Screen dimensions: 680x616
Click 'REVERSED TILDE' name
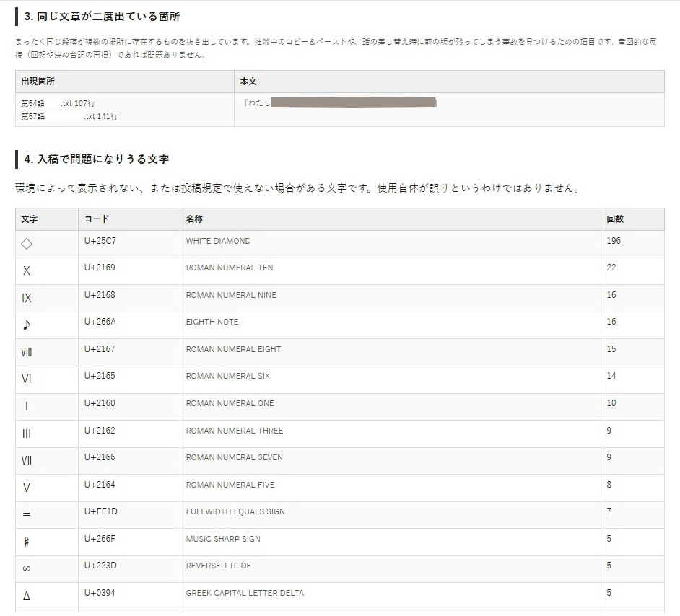[219, 566]
